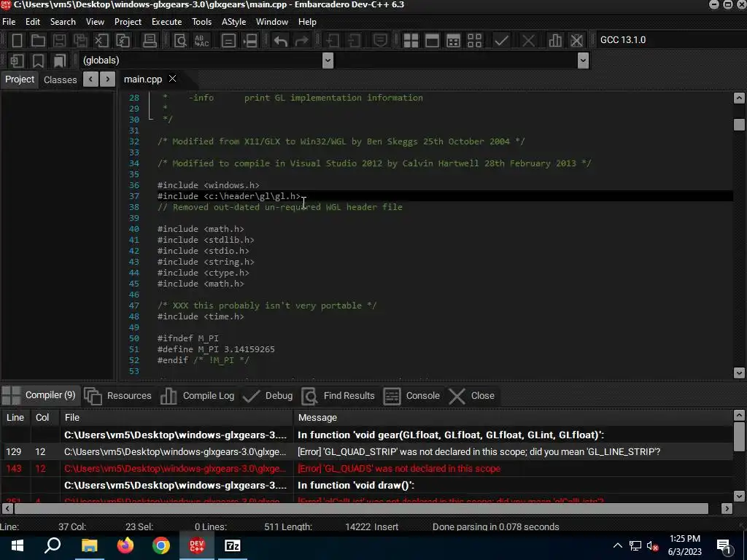Open the Search menu
The image size is (747, 560).
click(x=63, y=22)
